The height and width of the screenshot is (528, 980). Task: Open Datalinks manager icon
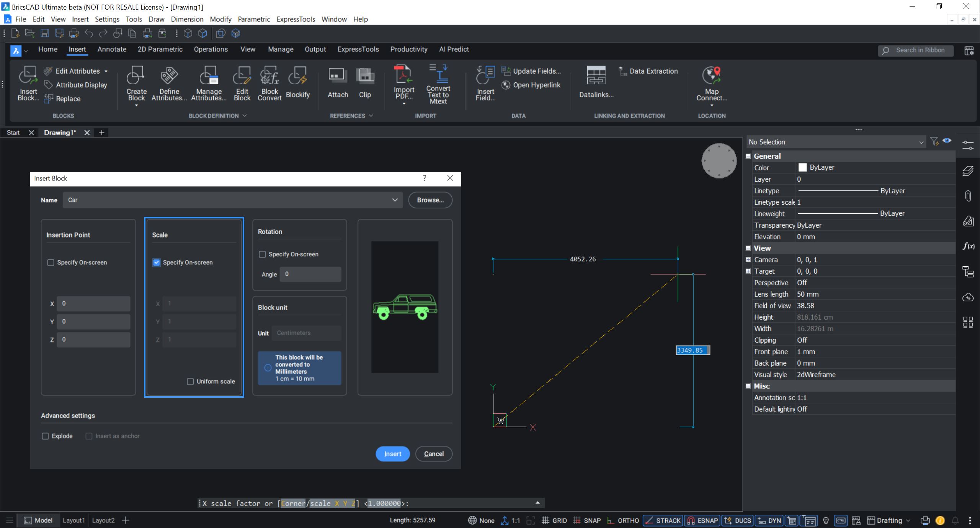click(x=596, y=75)
